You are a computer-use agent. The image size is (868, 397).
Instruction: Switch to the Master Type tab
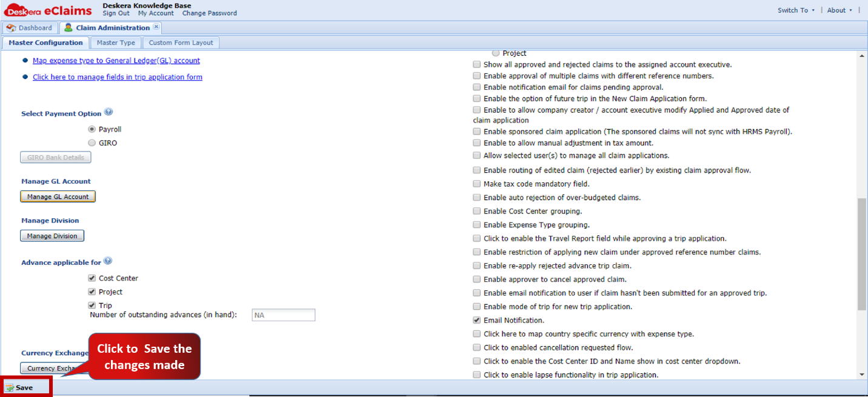point(116,42)
